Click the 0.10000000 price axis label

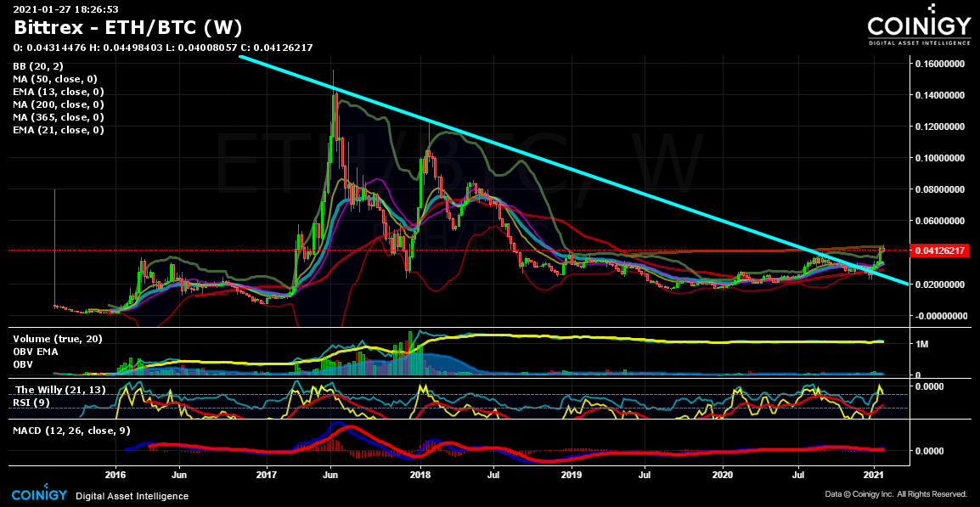point(941,158)
